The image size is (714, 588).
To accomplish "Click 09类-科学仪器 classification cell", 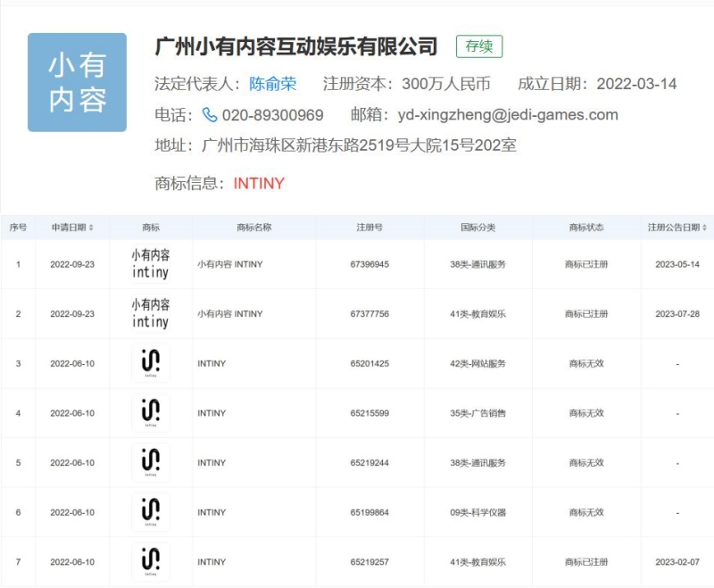I will point(477,512).
